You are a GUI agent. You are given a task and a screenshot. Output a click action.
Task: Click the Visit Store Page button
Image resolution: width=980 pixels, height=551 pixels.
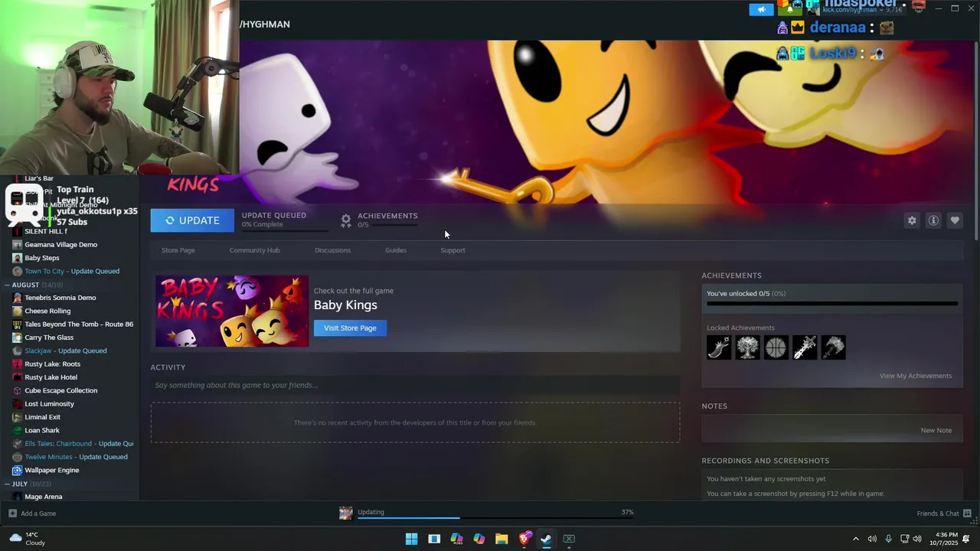click(350, 328)
